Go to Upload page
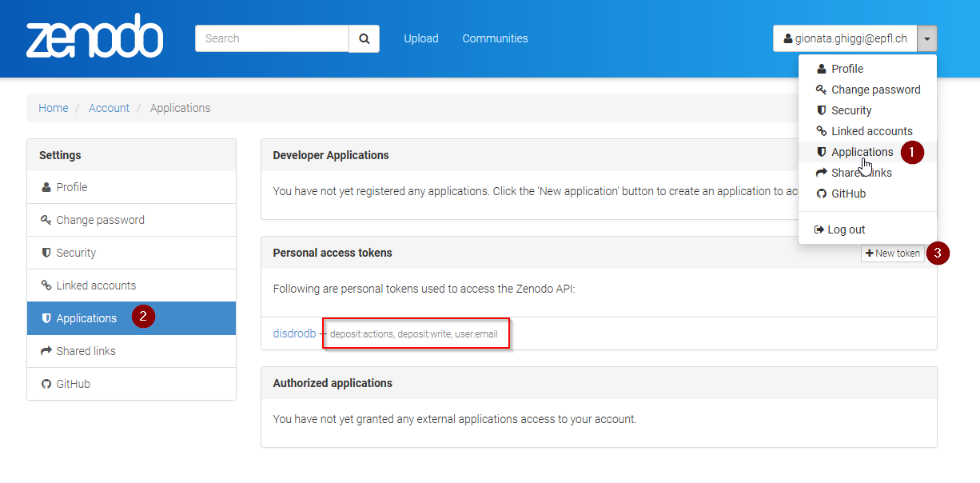This screenshot has height=483, width=980. coord(421,38)
